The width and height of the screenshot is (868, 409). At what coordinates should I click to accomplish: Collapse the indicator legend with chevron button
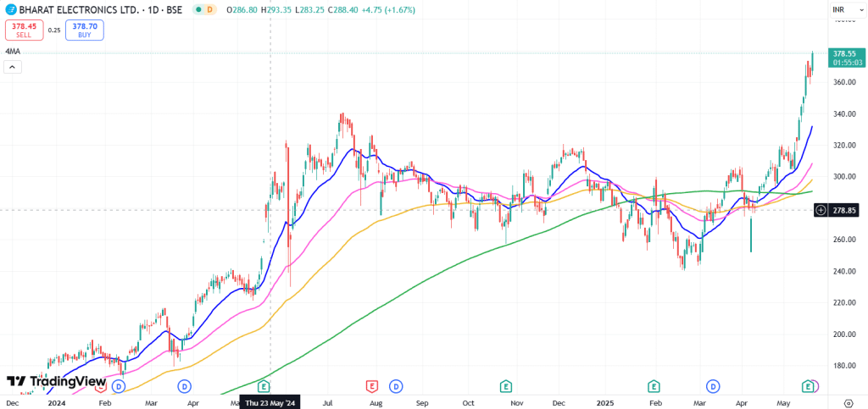(x=12, y=68)
